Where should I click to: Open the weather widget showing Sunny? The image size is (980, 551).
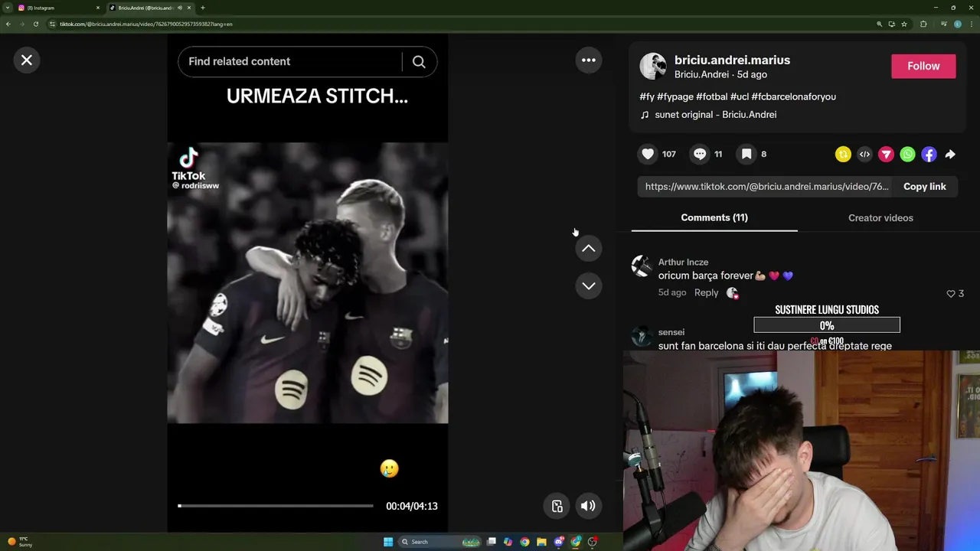[x=20, y=542]
